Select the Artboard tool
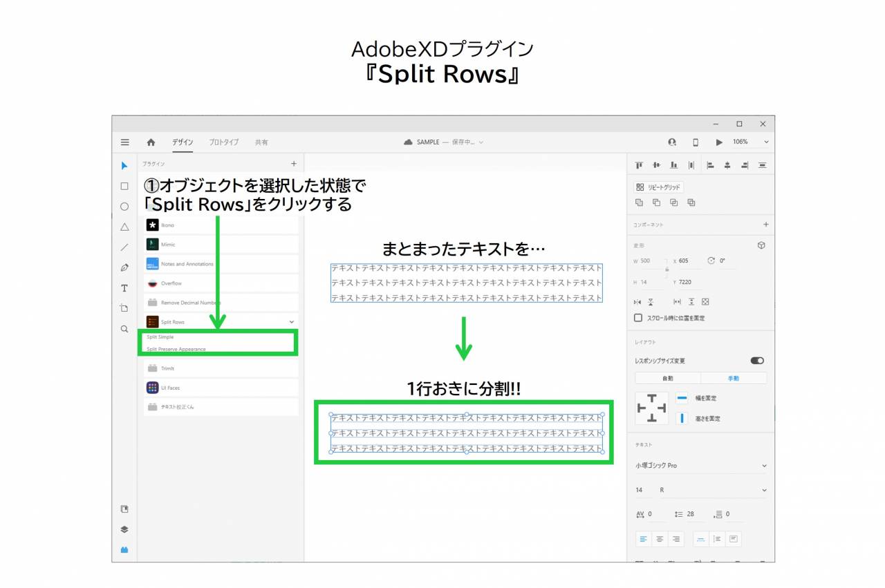This screenshot has width=885, height=588. pos(124,308)
